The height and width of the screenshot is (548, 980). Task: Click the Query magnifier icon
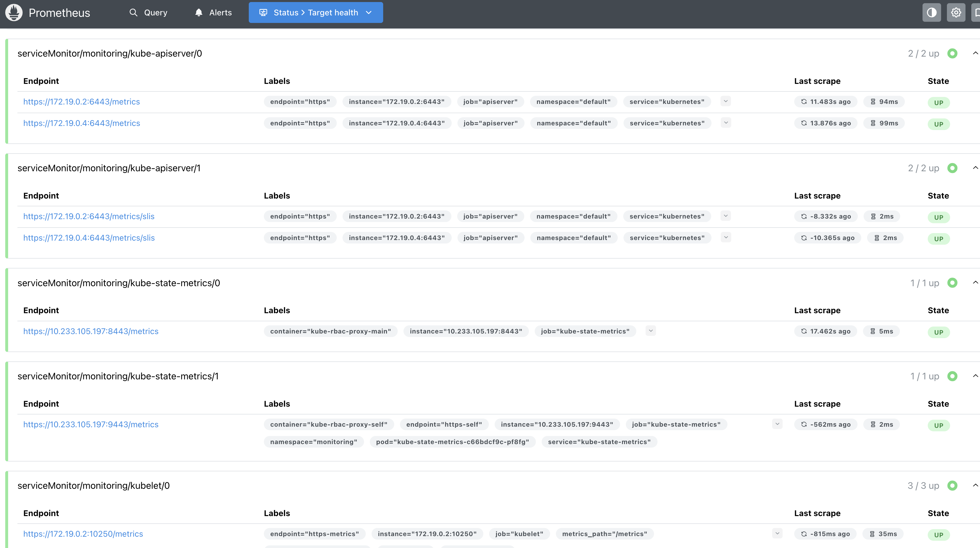(x=133, y=12)
